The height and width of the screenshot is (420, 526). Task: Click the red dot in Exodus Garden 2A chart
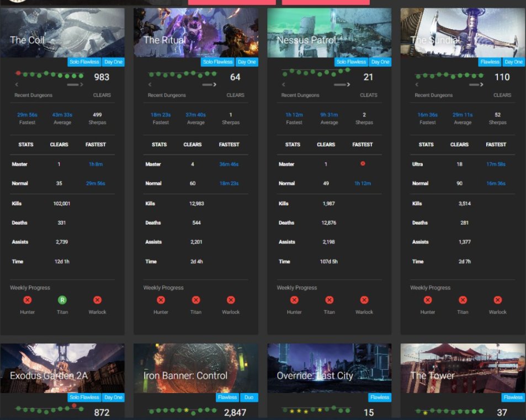(74, 406)
